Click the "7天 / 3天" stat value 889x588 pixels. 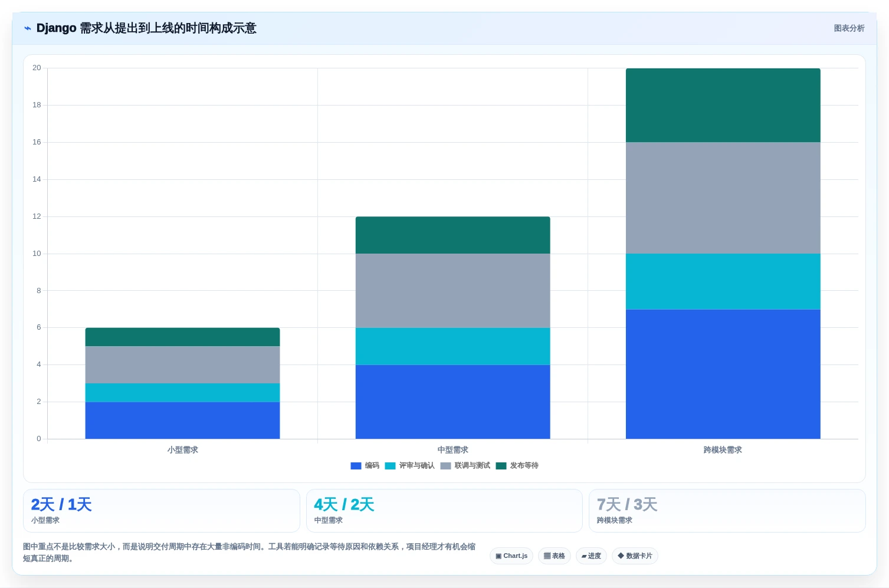(x=627, y=505)
